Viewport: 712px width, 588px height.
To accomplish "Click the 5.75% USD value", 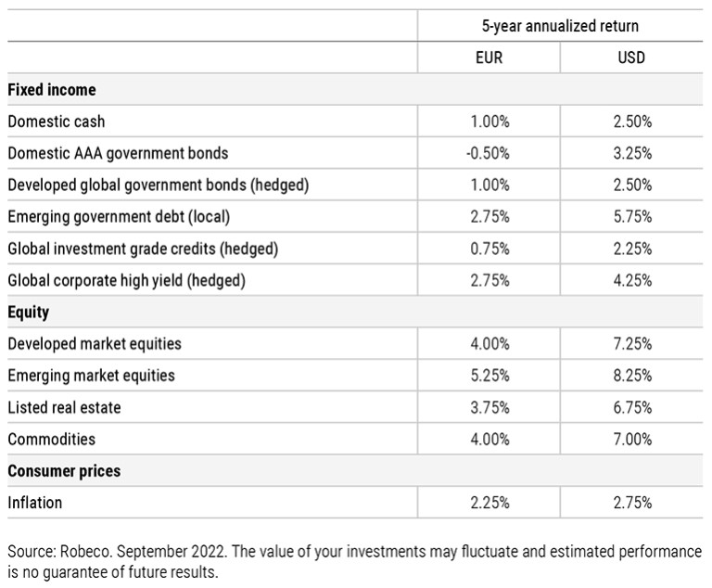I will coord(630,217).
